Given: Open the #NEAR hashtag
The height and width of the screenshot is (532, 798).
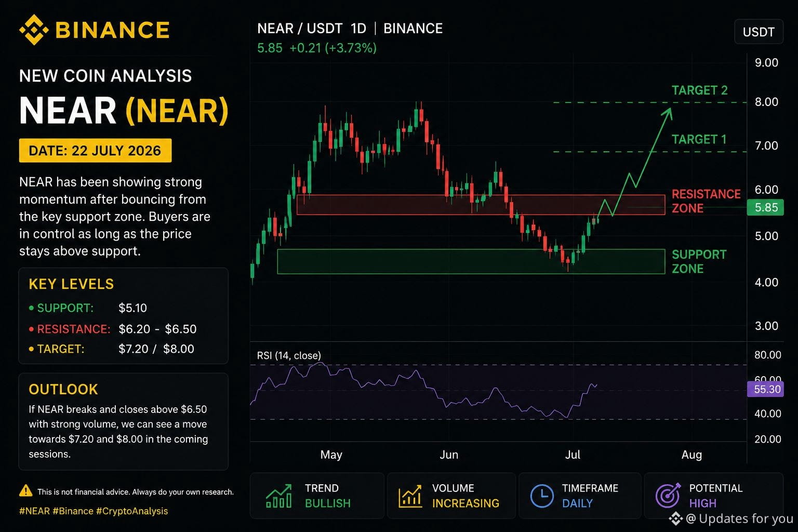Looking at the screenshot, I should pos(34,511).
